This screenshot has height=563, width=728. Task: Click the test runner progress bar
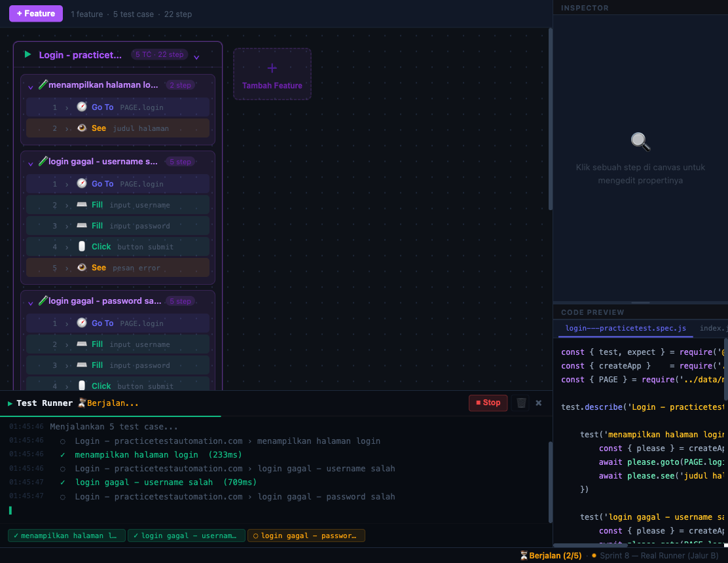pos(276,416)
